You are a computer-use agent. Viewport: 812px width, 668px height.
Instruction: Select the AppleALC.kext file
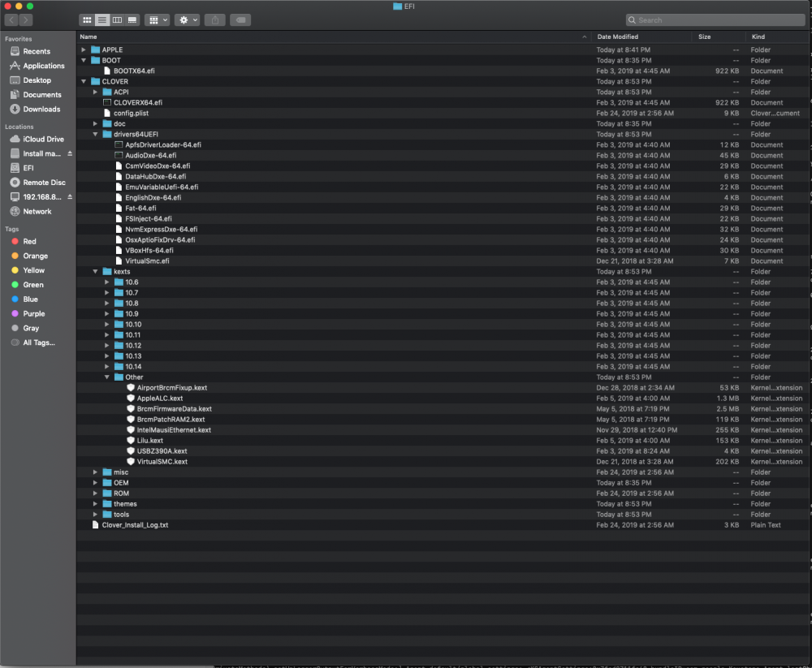pos(159,399)
